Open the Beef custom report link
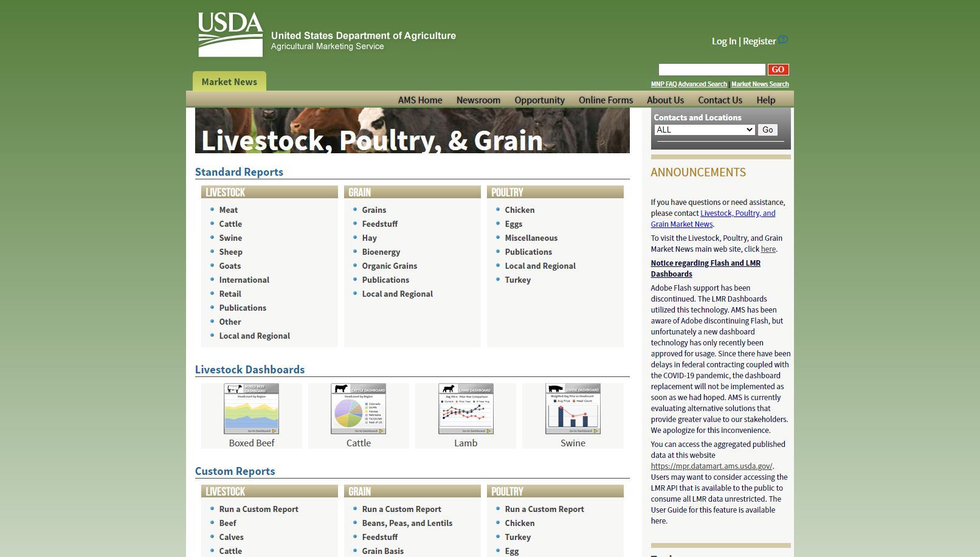The width and height of the screenshot is (980, 557). coord(228,523)
